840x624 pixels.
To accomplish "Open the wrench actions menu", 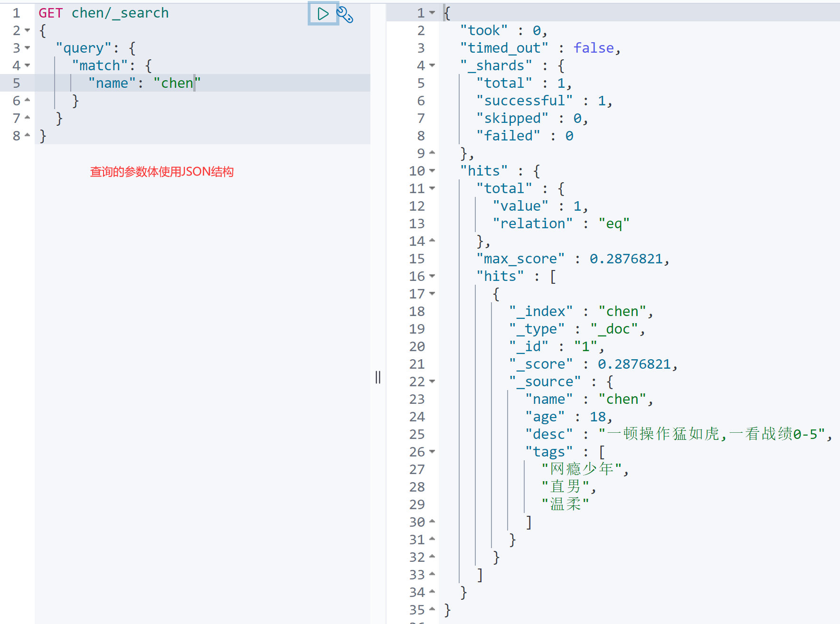I will pyautogui.click(x=345, y=15).
